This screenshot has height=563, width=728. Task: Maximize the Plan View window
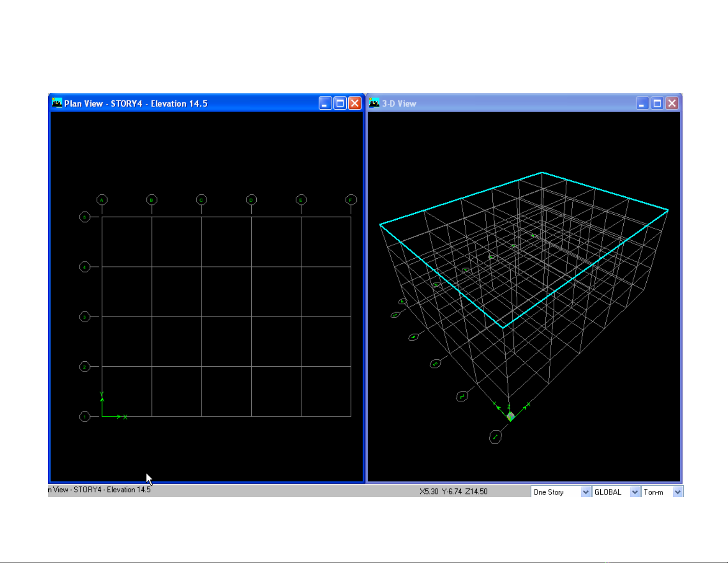[340, 103]
